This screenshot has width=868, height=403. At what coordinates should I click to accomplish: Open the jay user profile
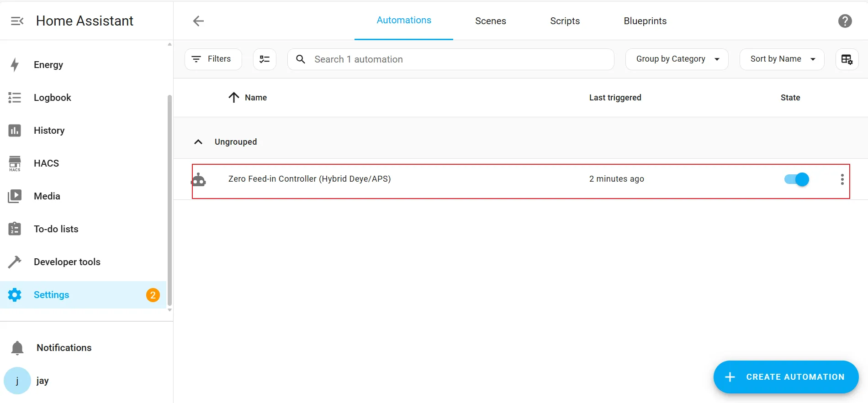42,381
